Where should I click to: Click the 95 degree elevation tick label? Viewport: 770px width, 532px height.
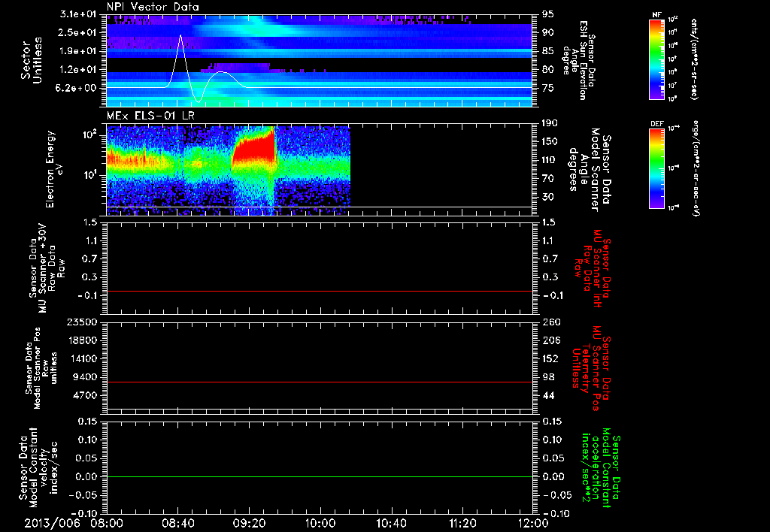[548, 14]
